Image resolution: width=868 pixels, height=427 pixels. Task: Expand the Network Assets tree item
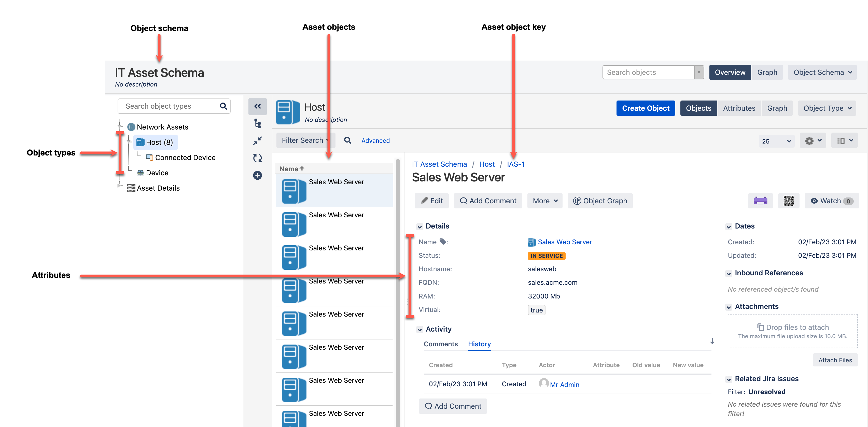tap(121, 126)
